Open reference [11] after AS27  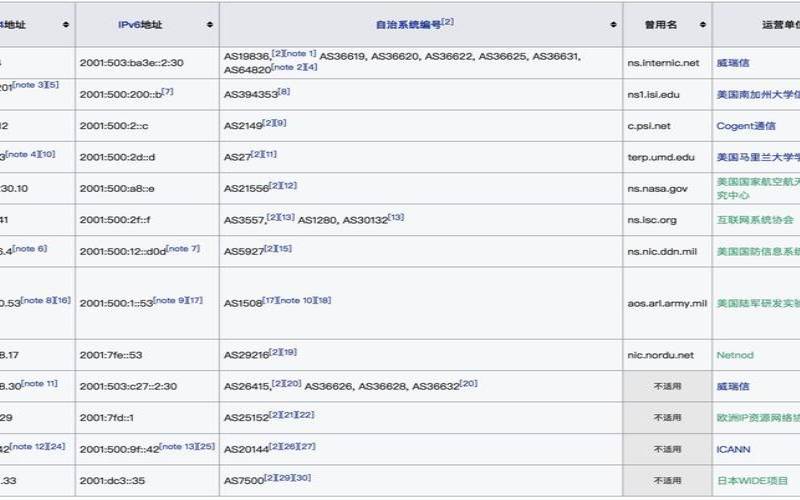click(270, 154)
